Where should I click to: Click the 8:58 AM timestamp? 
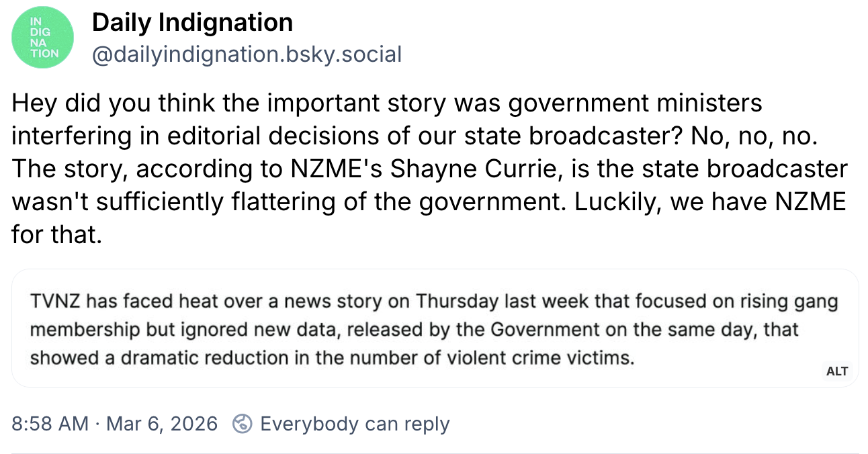click(x=50, y=424)
